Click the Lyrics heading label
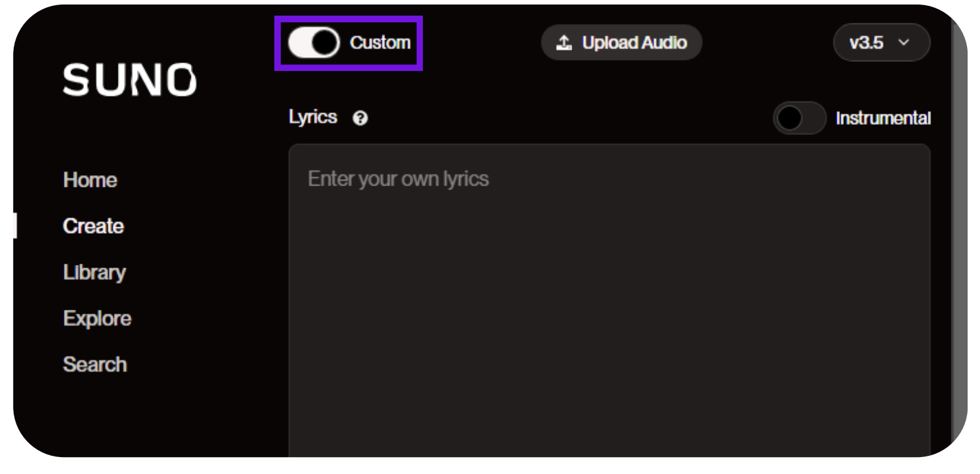980x474 pixels. (x=313, y=117)
